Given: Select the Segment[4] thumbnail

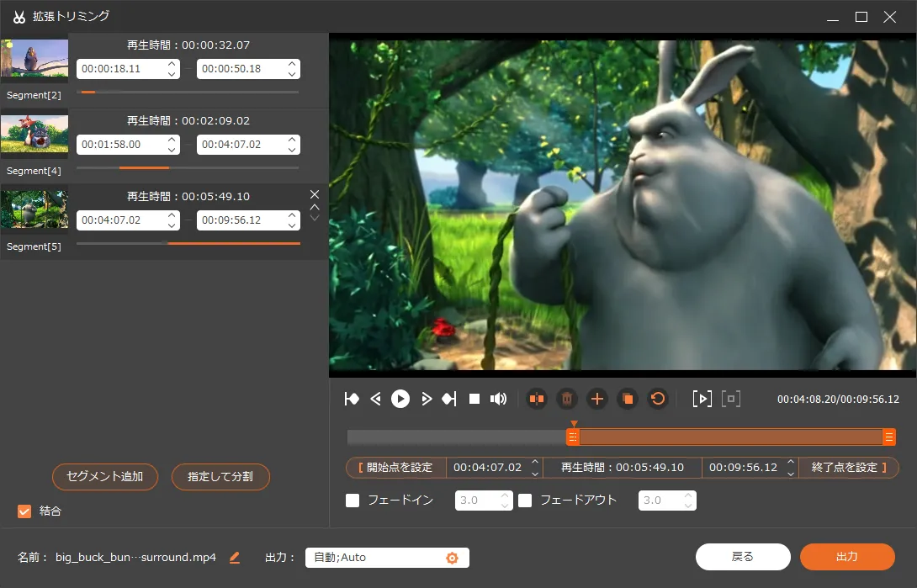Looking at the screenshot, I should point(34,134).
